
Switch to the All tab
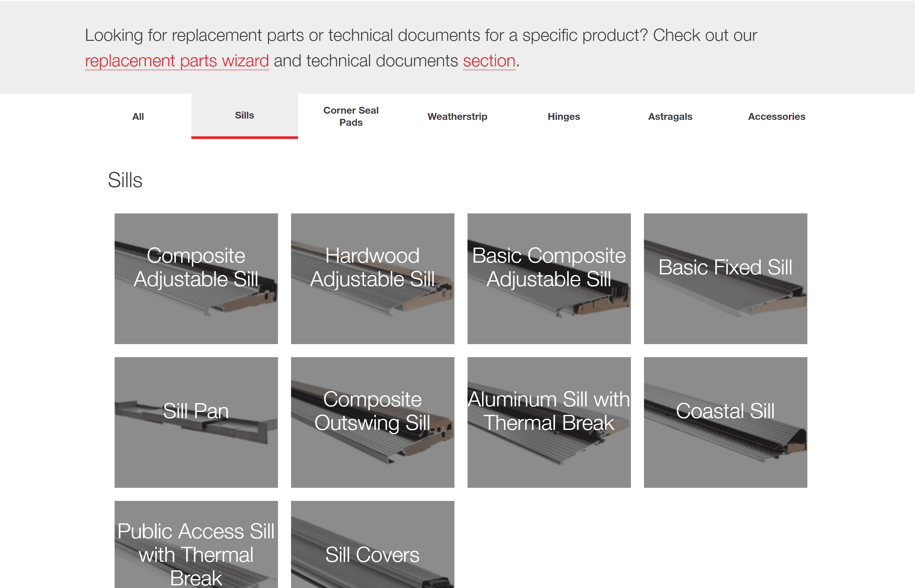pyautogui.click(x=138, y=116)
